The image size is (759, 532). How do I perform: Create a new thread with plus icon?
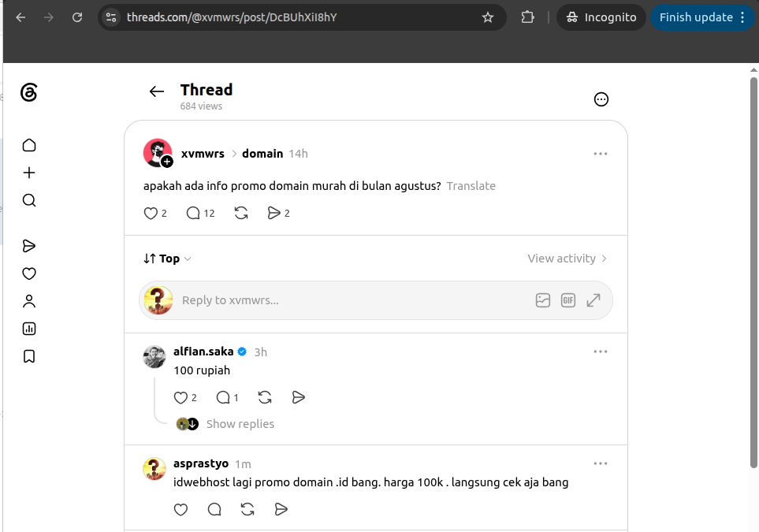[29, 173]
